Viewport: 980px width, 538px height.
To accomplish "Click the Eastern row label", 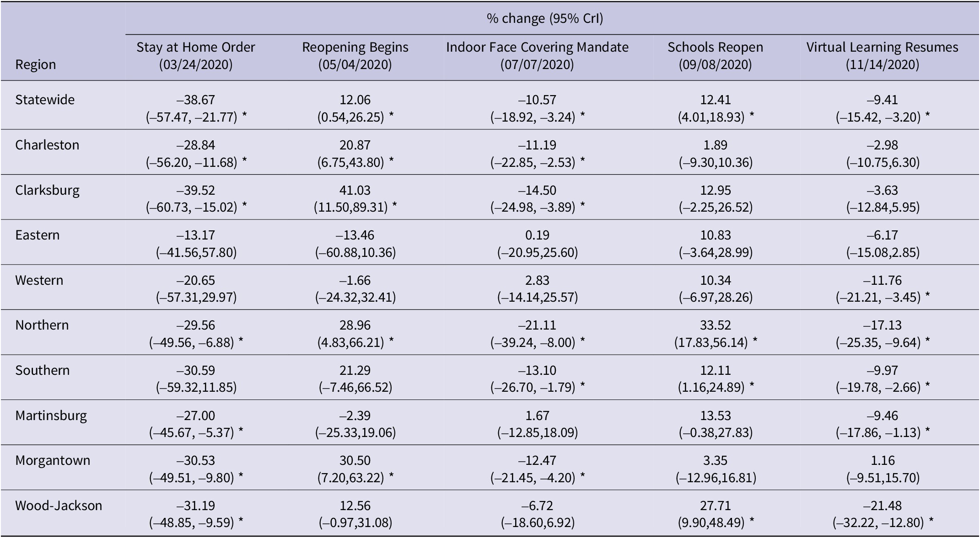I will click(x=38, y=235).
